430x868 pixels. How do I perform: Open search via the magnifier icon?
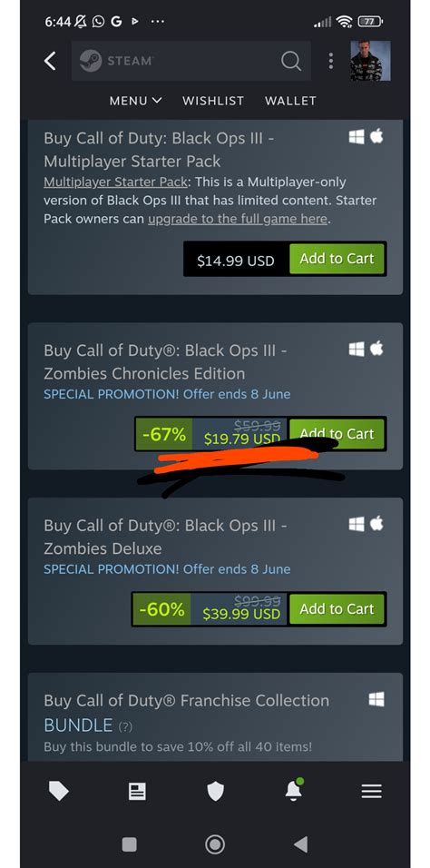click(290, 61)
